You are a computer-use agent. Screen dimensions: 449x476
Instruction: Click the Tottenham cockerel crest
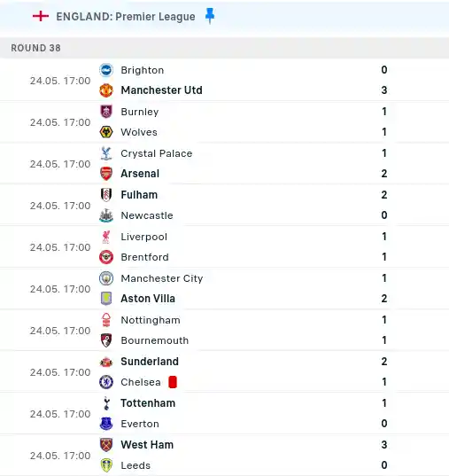[106, 403]
